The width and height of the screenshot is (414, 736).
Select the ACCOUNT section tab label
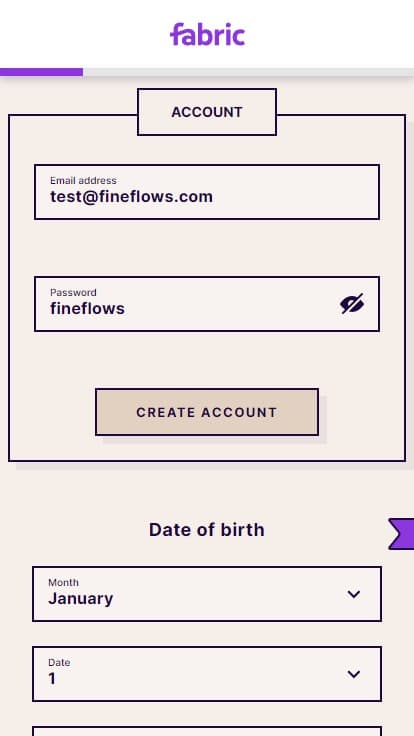tap(207, 112)
